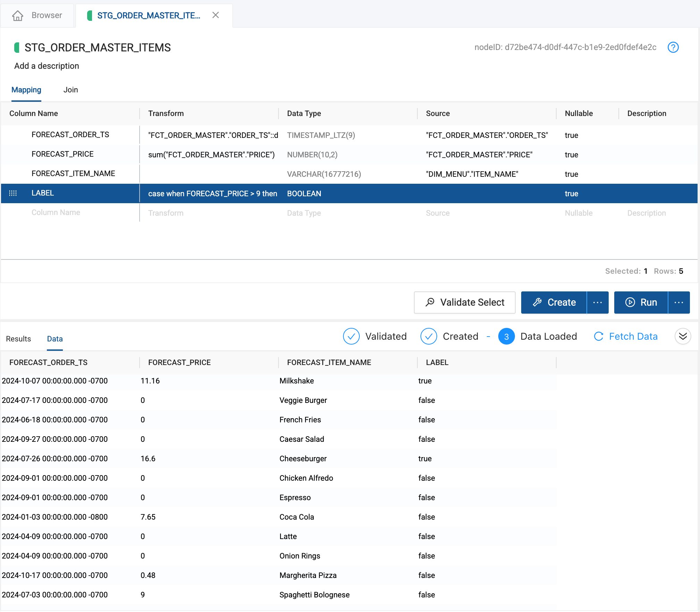Select the FORECAST_PRICE column name
700x612 pixels.
click(62, 154)
